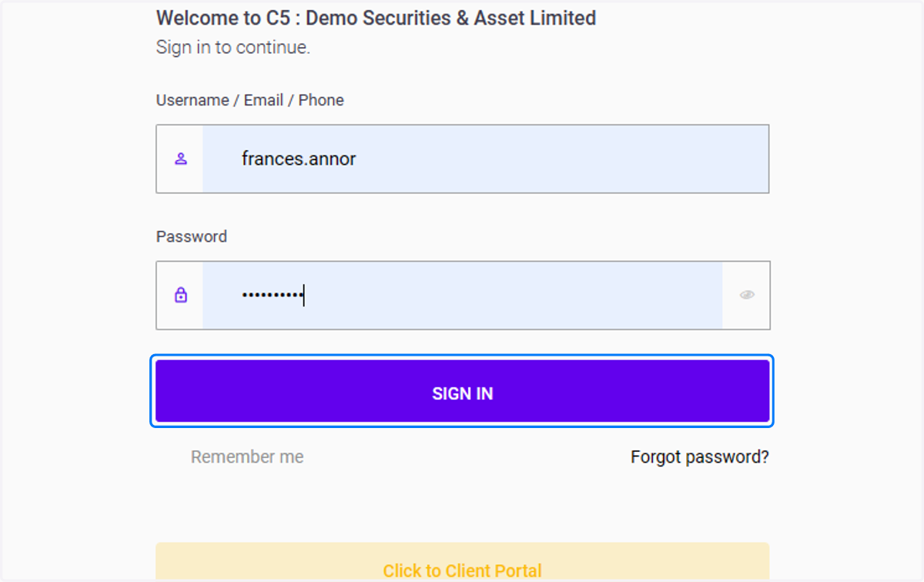The image size is (924, 582).
Task: Click Demo Securities & Asset Limited title text
Action: 451,18
